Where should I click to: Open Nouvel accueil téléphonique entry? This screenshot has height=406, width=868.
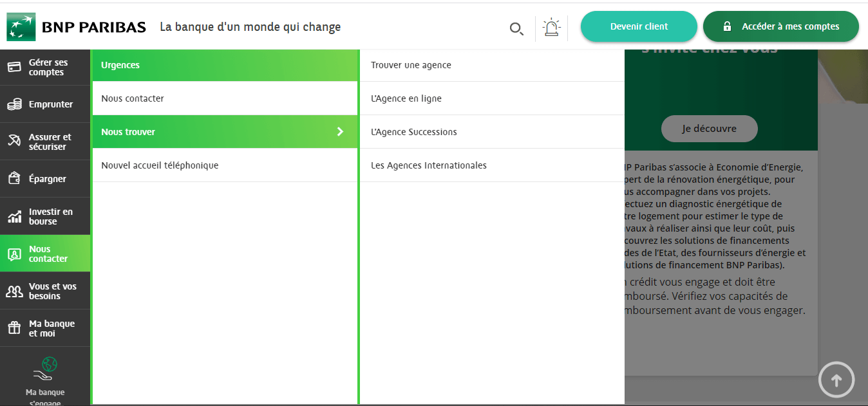point(225,165)
